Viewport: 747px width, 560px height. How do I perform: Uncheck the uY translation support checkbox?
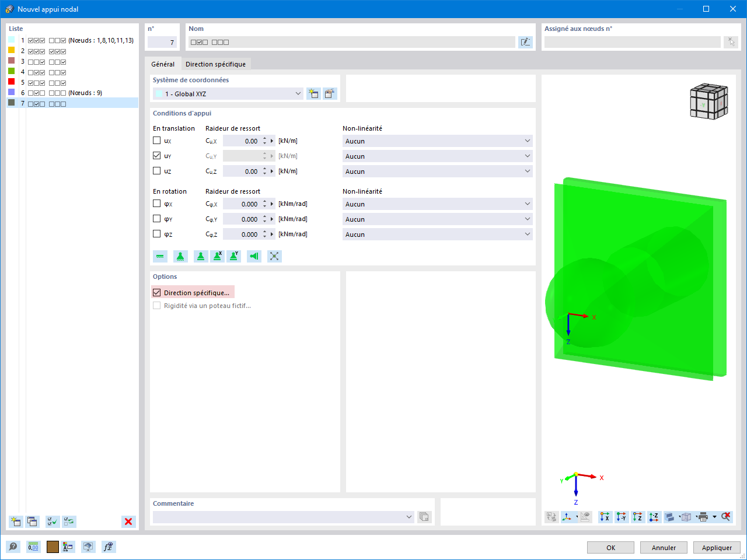pyautogui.click(x=156, y=156)
